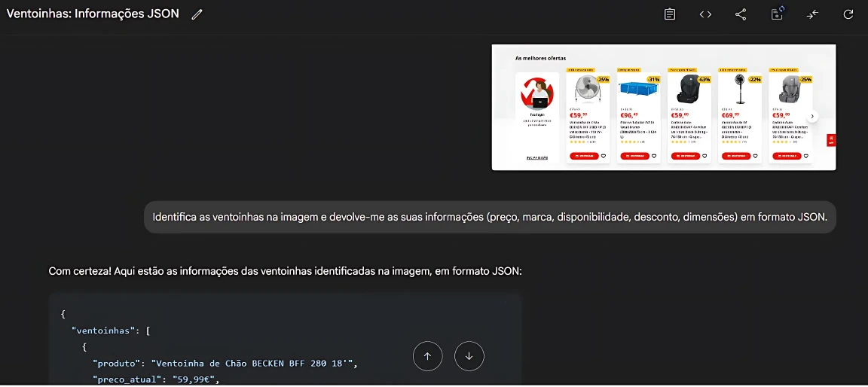Click the refresh icon at top right
Image resolution: width=868 pixels, height=387 pixels.
(x=848, y=14)
